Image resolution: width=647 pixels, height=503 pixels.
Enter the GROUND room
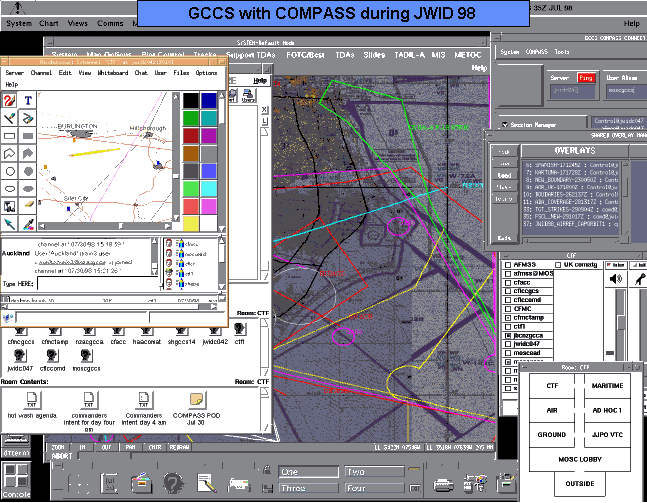(x=552, y=435)
